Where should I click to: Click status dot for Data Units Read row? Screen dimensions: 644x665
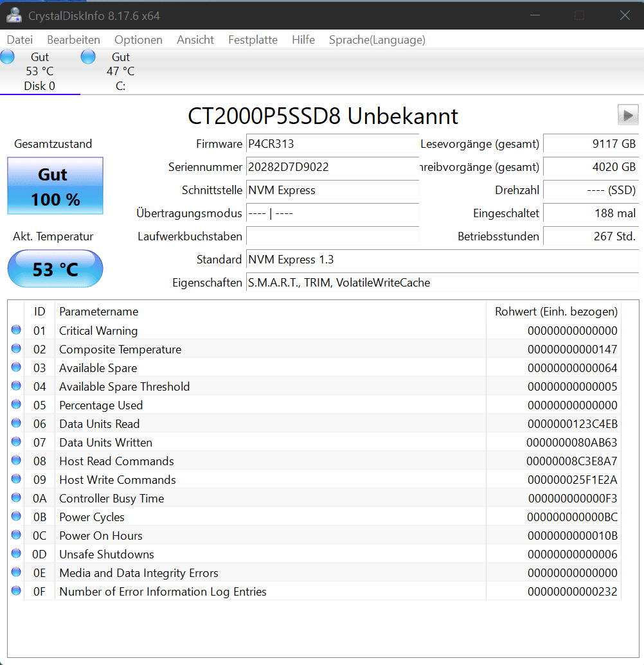pos(16,423)
